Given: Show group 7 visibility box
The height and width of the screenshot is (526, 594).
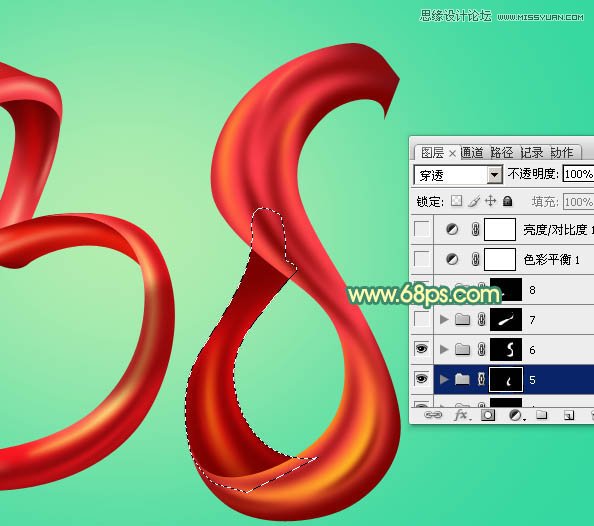Looking at the screenshot, I should (x=422, y=319).
